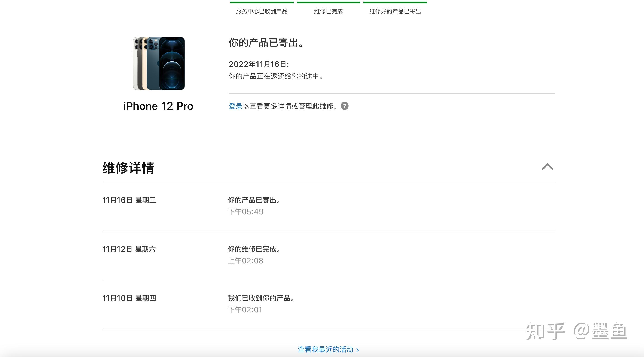Select the 服务中心已收到产品 progress step
Viewport: 644px width, 357px height.
262,12
